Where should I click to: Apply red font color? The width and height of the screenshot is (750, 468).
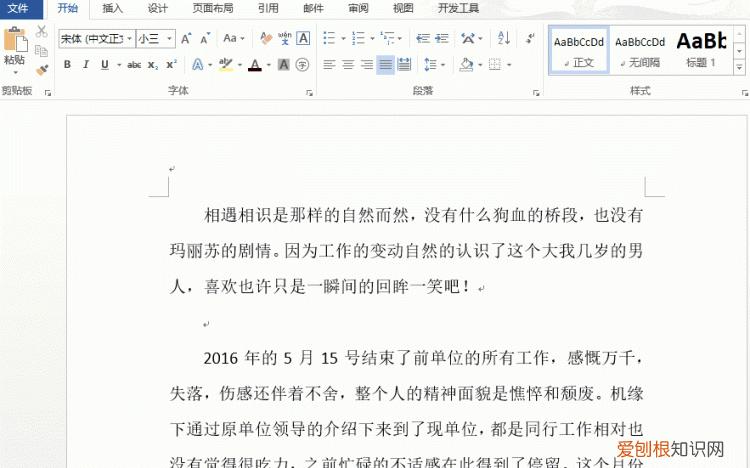click(255, 64)
